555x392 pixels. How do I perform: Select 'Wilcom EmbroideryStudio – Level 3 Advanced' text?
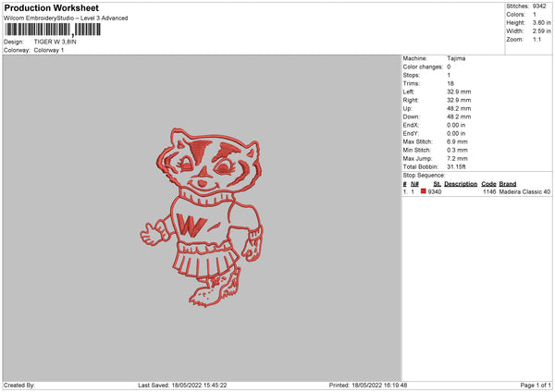[x=66, y=18]
